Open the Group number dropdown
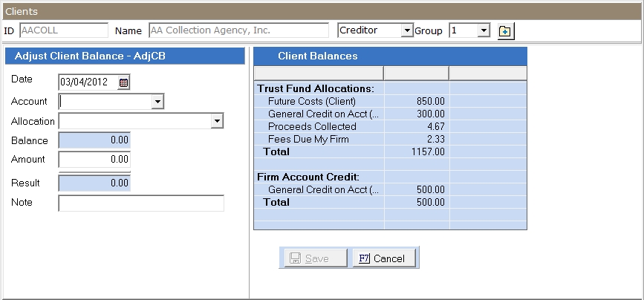This screenshot has height=300, width=644. click(x=484, y=30)
